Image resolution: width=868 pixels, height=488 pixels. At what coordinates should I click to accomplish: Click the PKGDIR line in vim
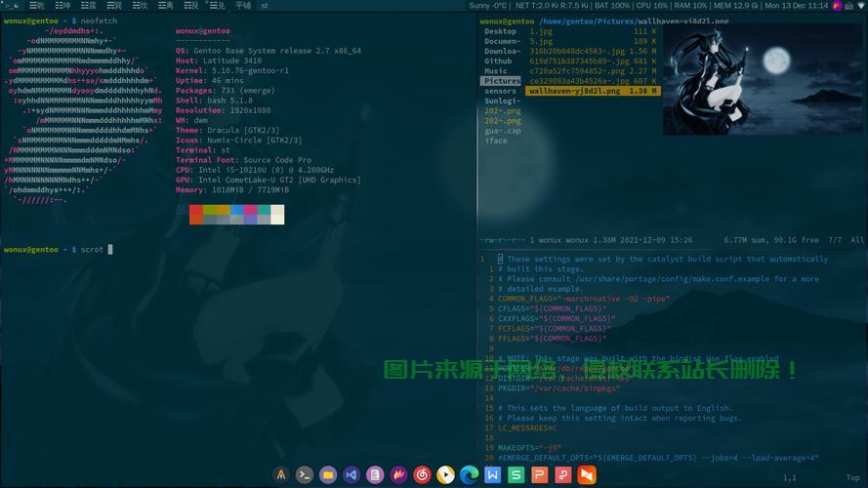click(558, 389)
